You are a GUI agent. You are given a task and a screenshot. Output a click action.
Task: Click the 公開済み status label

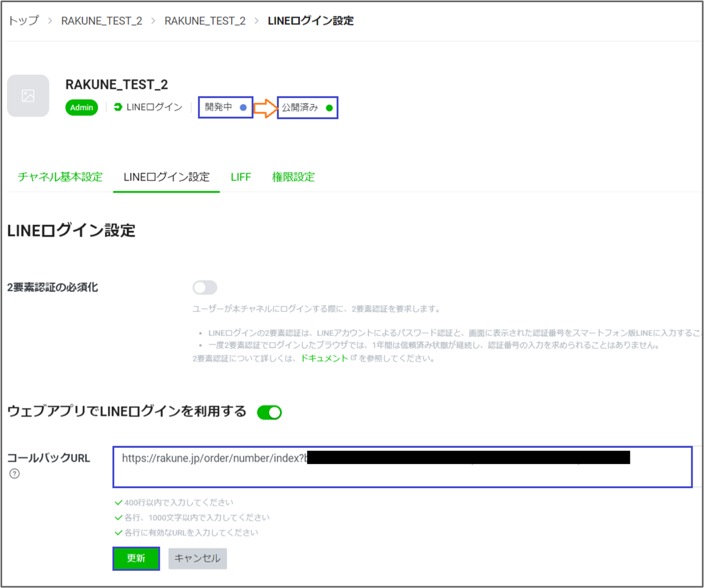click(299, 108)
